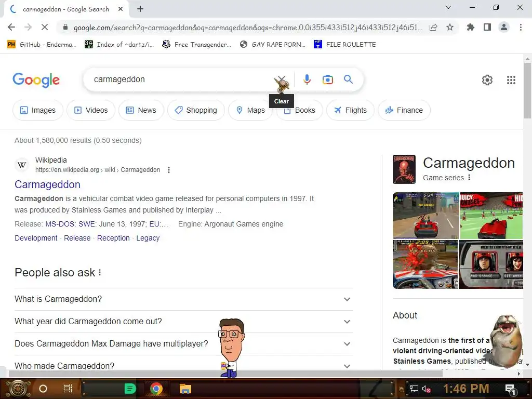Share this page icon in address bar
This screenshot has width=532, height=399.
[x=433, y=28]
